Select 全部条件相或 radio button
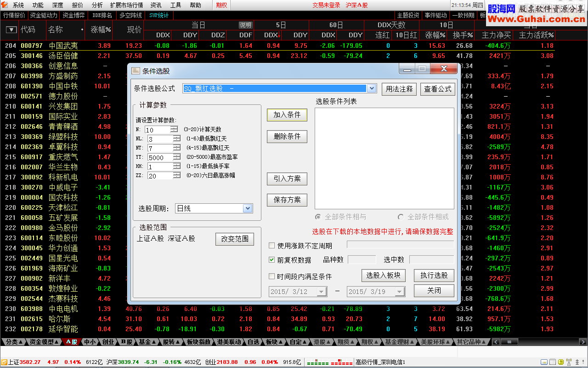Viewport: 588px width, 368px height. (x=401, y=217)
